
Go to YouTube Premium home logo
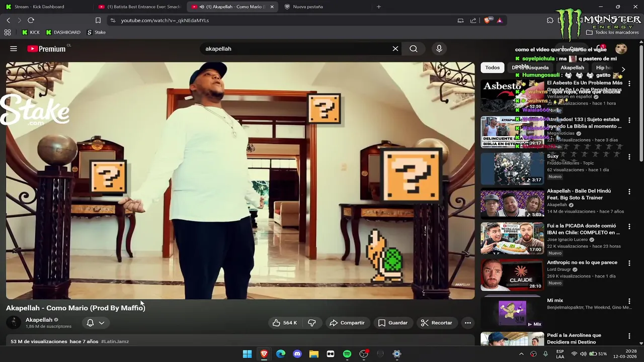46,49
